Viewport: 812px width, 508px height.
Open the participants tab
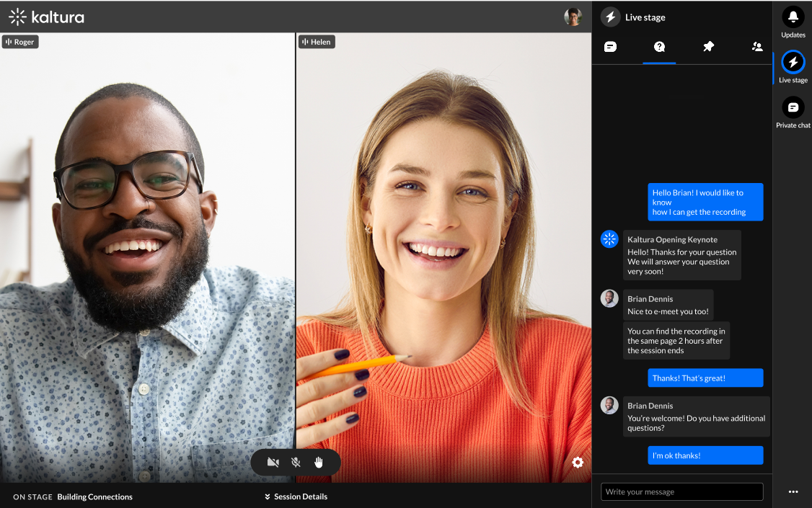(757, 47)
